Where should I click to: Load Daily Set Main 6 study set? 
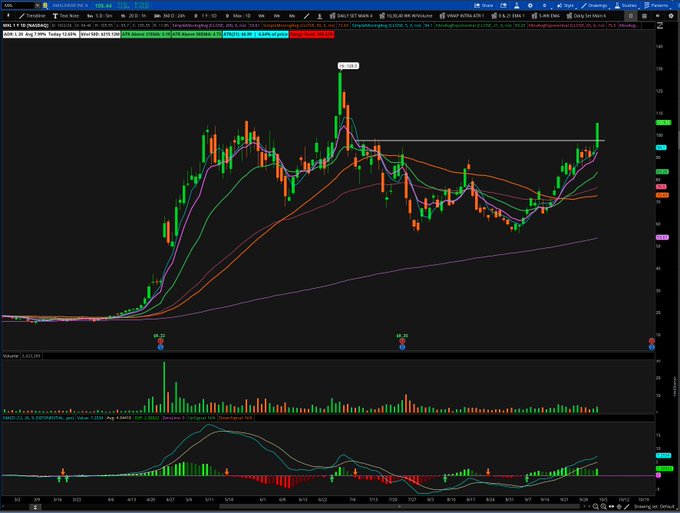pos(586,16)
